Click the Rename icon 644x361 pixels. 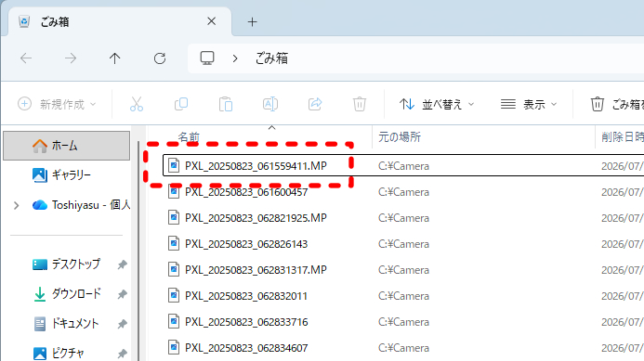coord(270,104)
